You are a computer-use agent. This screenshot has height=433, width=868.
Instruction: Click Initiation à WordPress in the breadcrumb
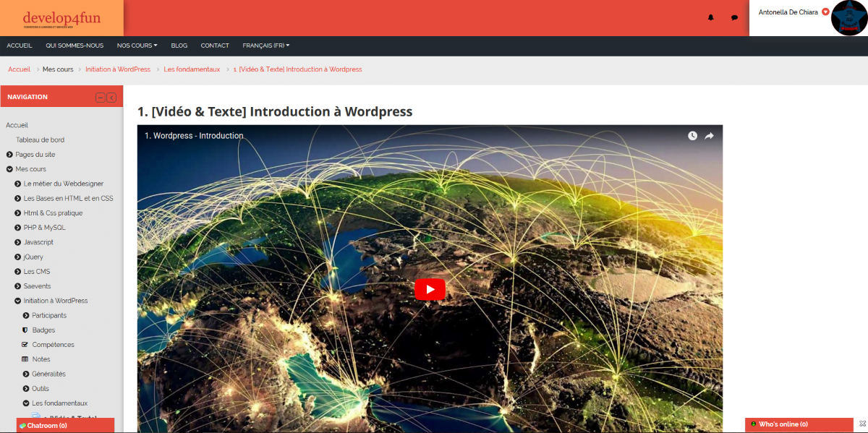pyautogui.click(x=118, y=69)
